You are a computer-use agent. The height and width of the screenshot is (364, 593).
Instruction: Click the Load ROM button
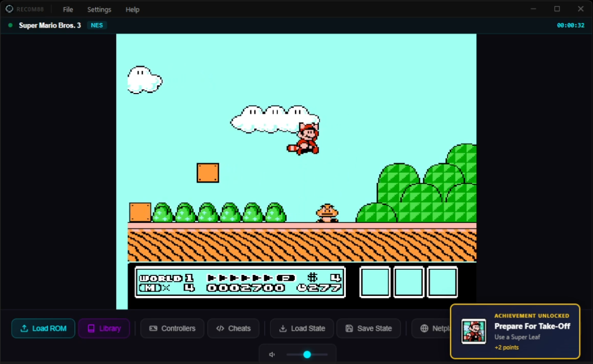pos(43,328)
